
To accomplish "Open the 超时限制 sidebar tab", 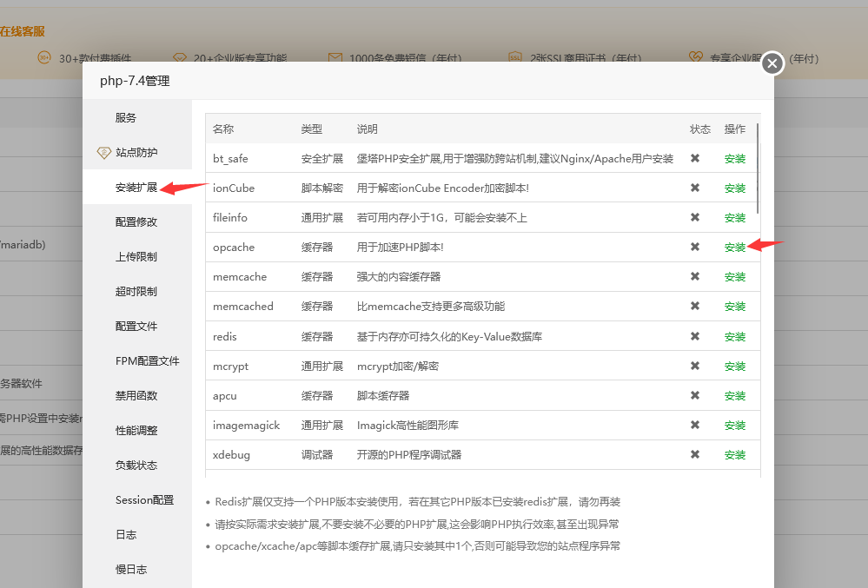I will 136,292.
